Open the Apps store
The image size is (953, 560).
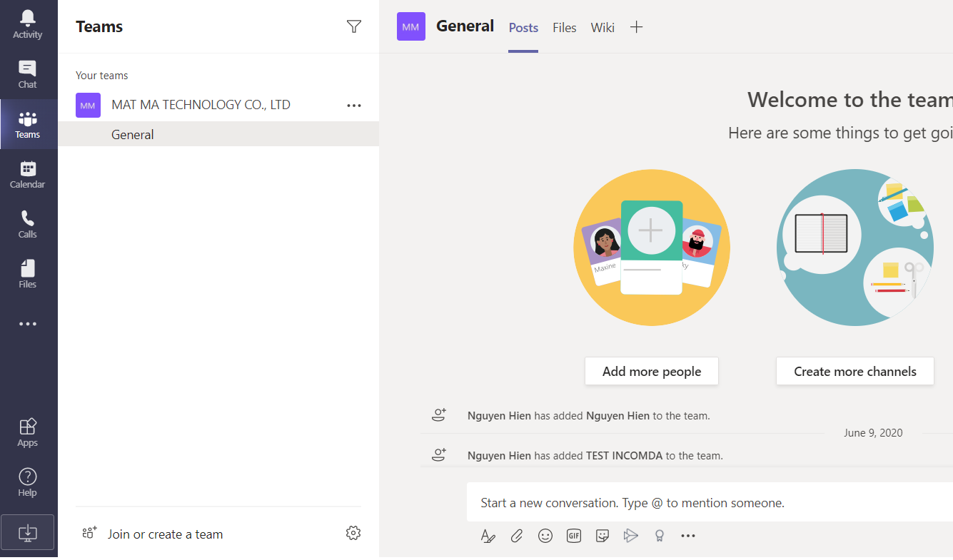(x=28, y=433)
